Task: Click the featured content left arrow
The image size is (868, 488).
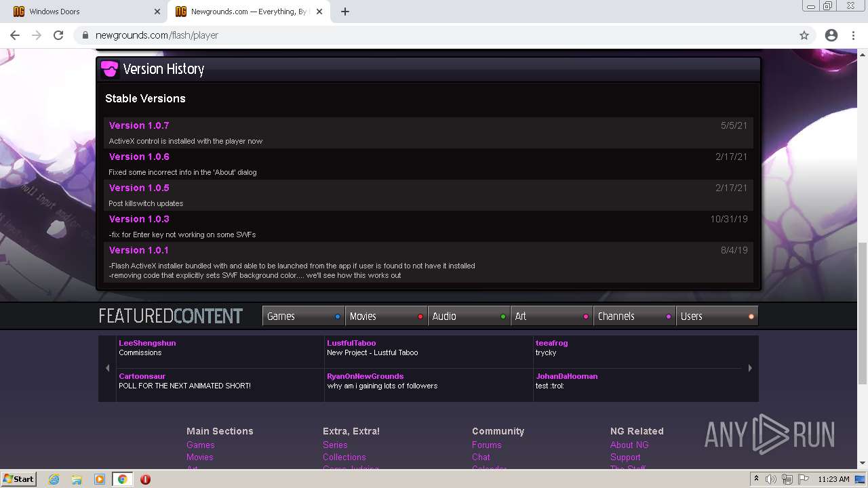Action: click(107, 368)
